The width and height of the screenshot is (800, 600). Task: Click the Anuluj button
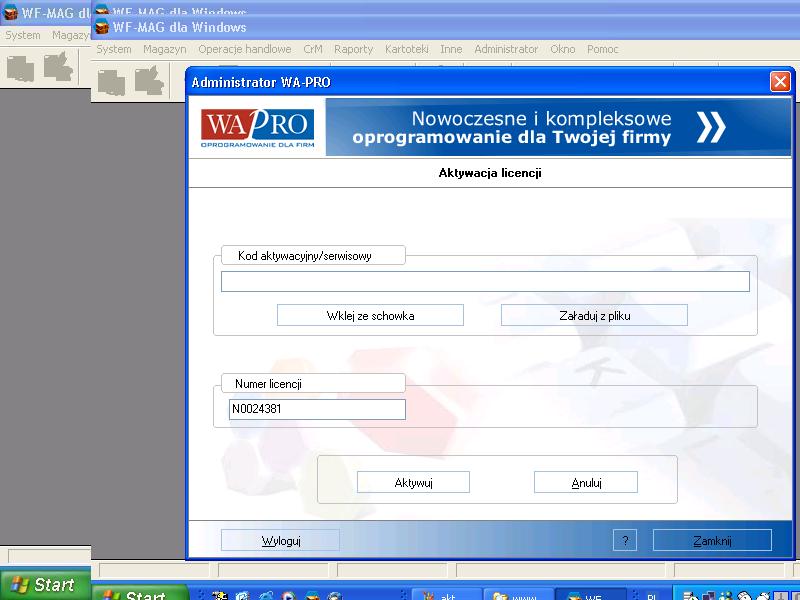[586, 482]
